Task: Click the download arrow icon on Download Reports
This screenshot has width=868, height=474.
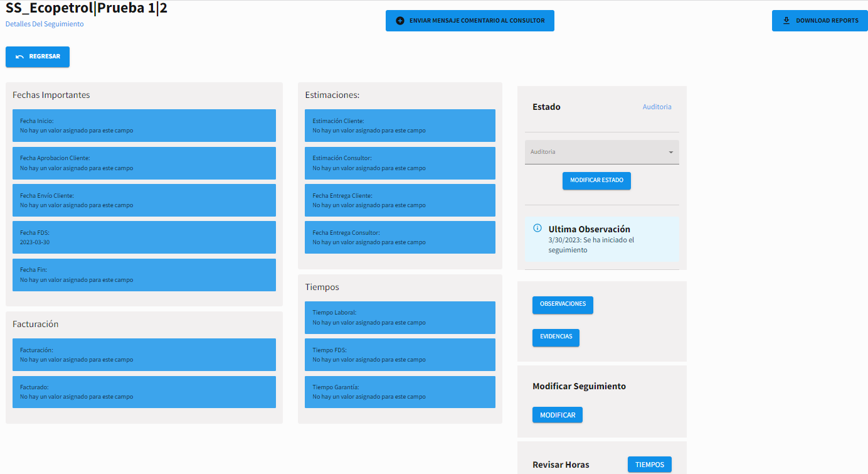Action: click(x=786, y=21)
